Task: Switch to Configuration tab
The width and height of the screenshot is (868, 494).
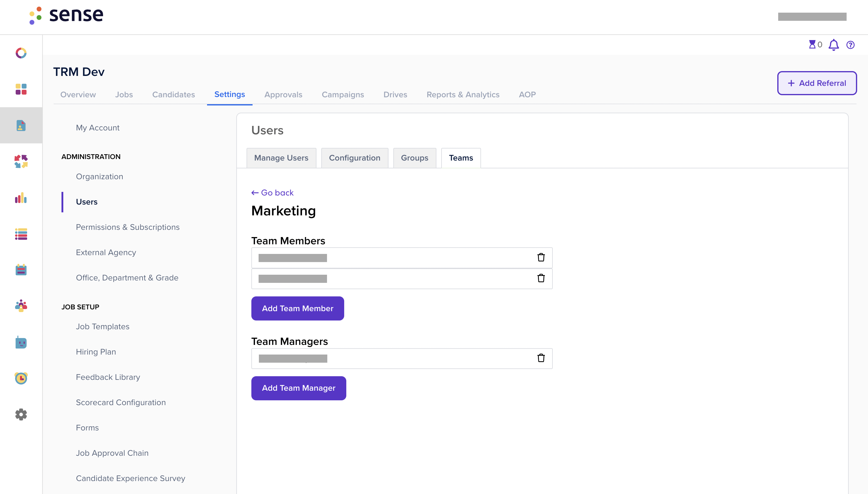Action: pos(355,158)
